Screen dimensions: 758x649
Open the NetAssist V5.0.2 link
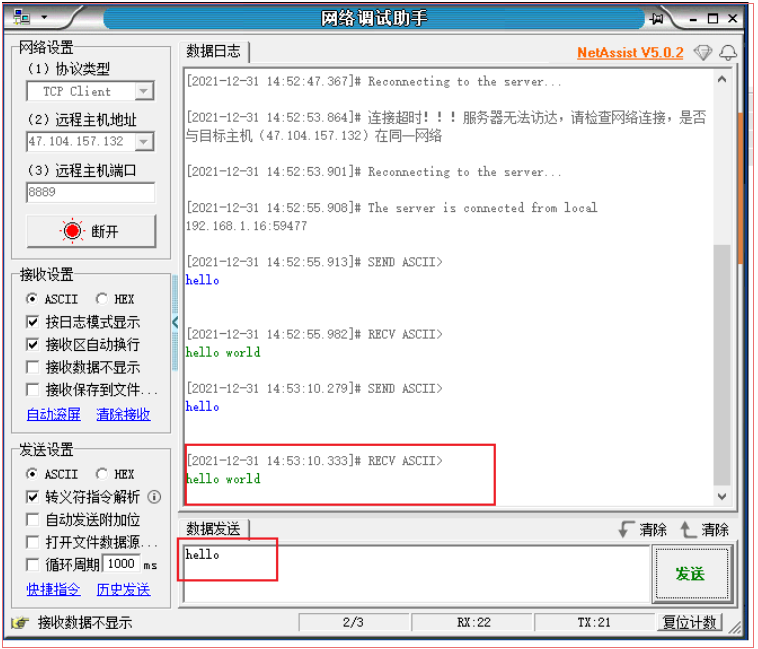pos(630,53)
